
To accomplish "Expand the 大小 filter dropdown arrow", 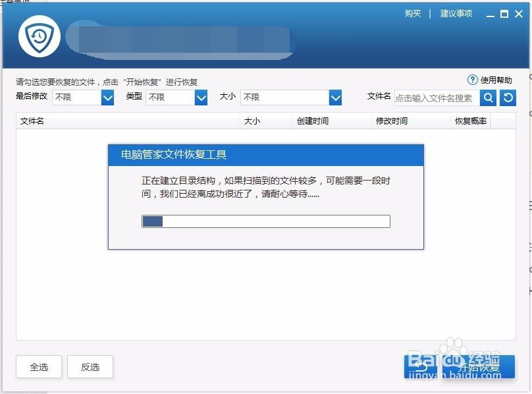I will (x=335, y=98).
